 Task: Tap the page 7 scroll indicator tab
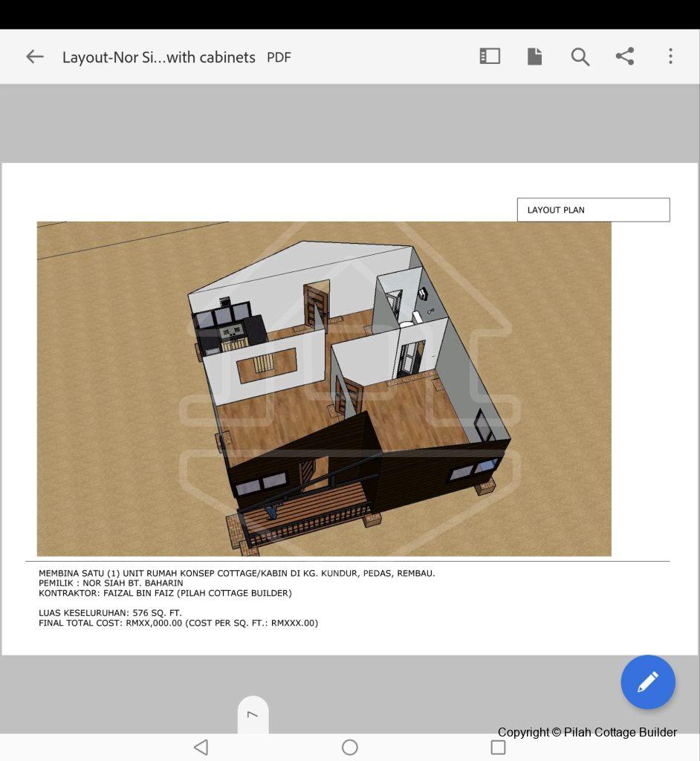point(253,714)
